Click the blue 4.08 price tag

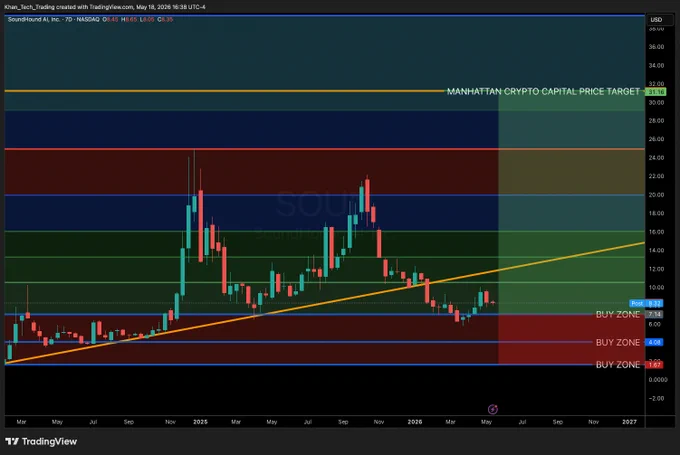(654, 342)
